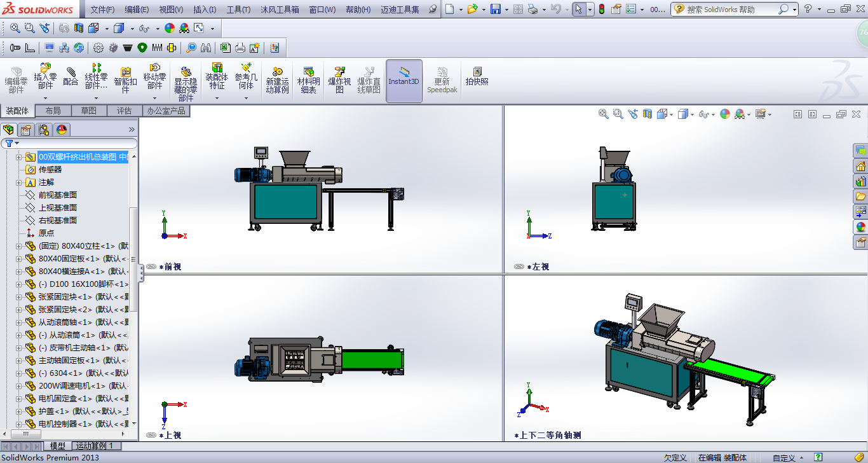Open the 工具(T) menu
This screenshot has height=463, width=868.
tap(238, 10)
